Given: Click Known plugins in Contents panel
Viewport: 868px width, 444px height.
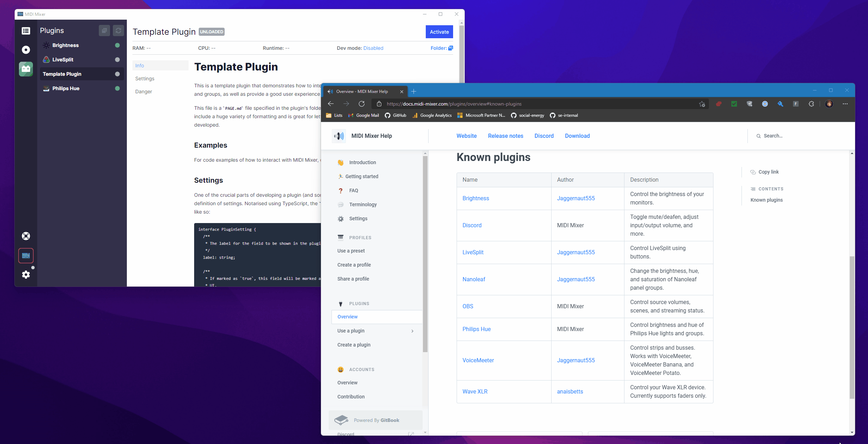Looking at the screenshot, I should pos(766,200).
